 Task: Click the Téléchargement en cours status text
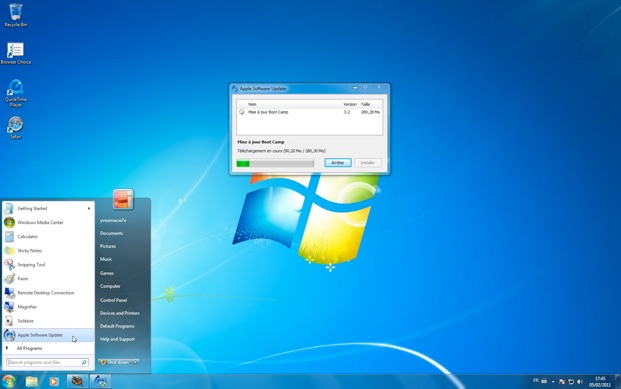click(281, 151)
